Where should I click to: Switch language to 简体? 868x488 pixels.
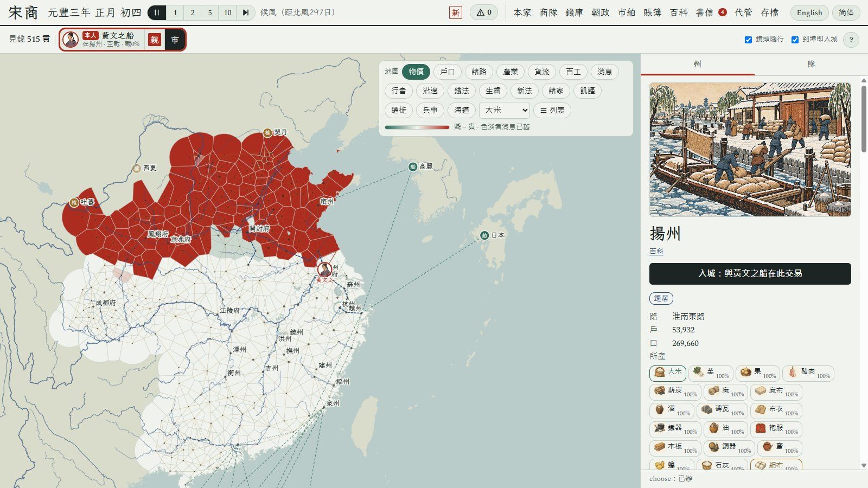(x=846, y=12)
